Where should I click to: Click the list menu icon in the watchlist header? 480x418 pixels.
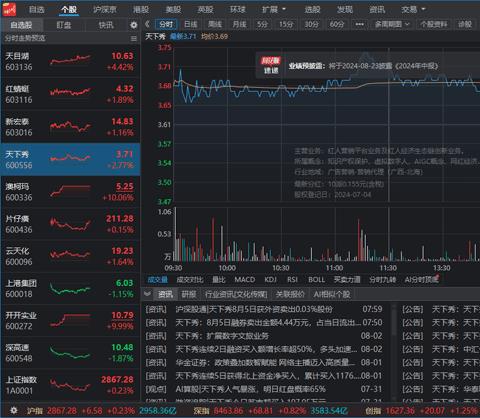pyautogui.click(x=134, y=38)
